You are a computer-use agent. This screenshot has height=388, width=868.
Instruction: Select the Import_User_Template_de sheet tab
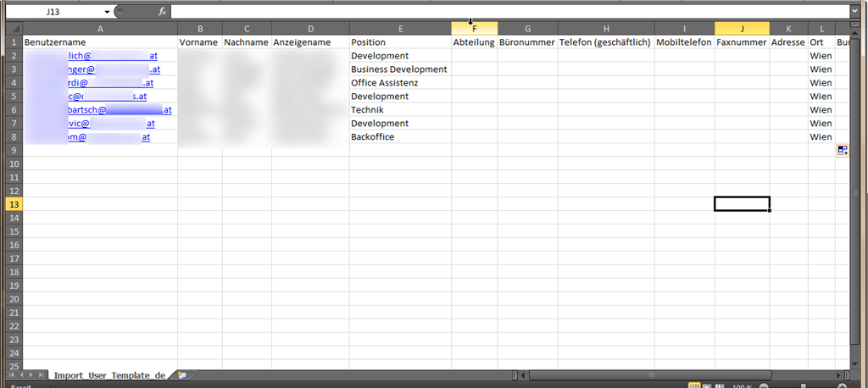tap(109, 375)
